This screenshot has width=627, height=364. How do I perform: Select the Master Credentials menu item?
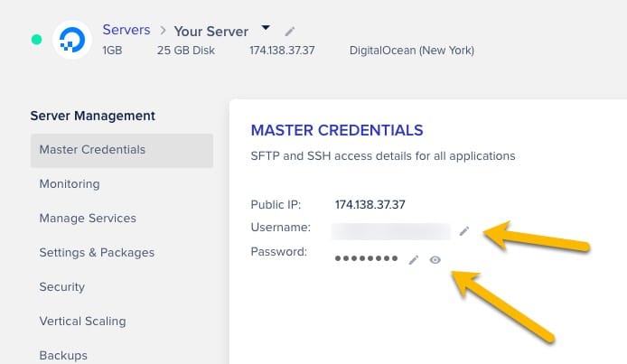pyautogui.click(x=121, y=150)
